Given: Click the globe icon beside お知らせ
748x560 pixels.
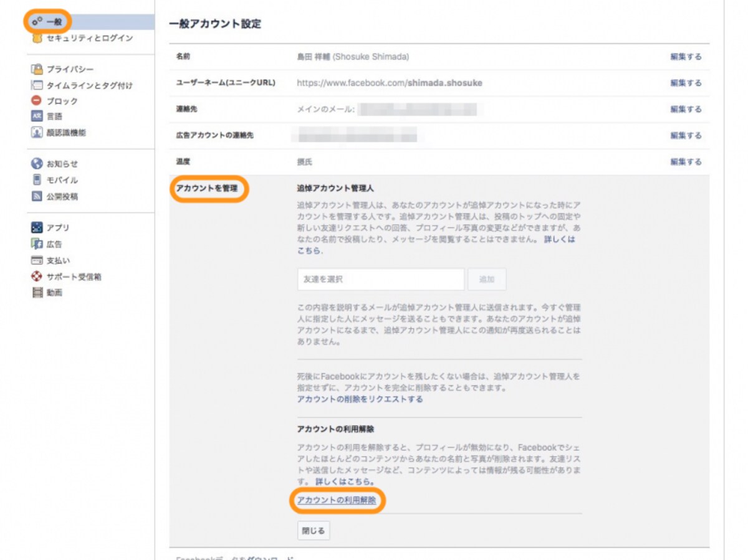Looking at the screenshot, I should [37, 164].
